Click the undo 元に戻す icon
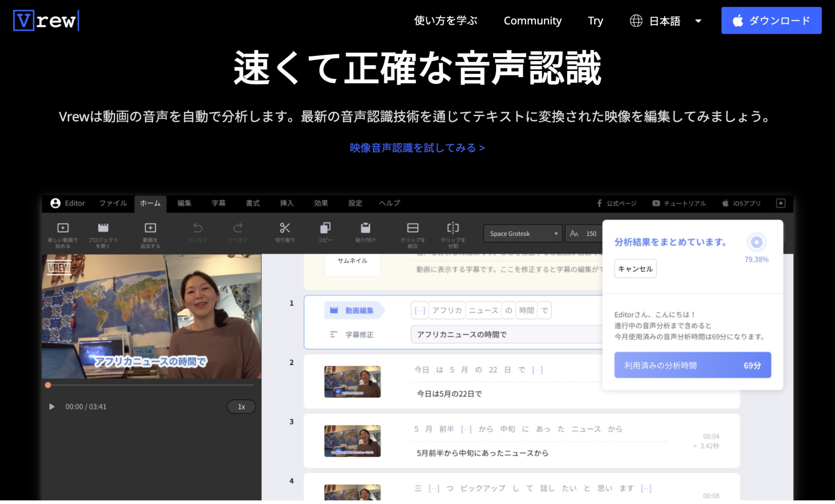 pos(197,228)
